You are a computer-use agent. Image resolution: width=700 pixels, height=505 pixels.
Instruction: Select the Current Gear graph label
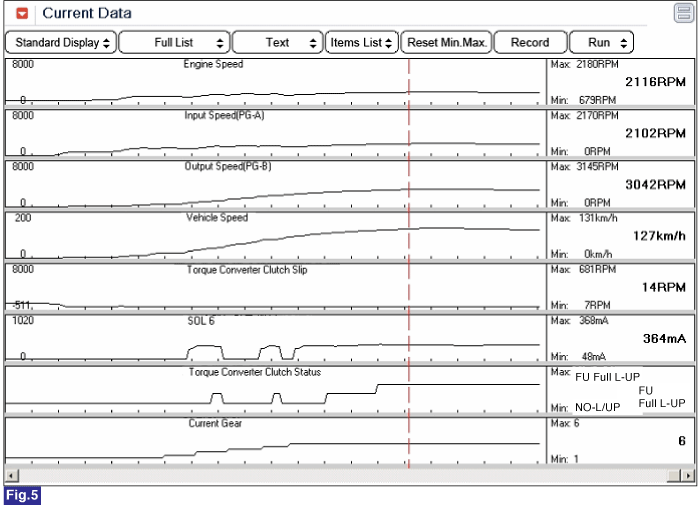pos(215,423)
